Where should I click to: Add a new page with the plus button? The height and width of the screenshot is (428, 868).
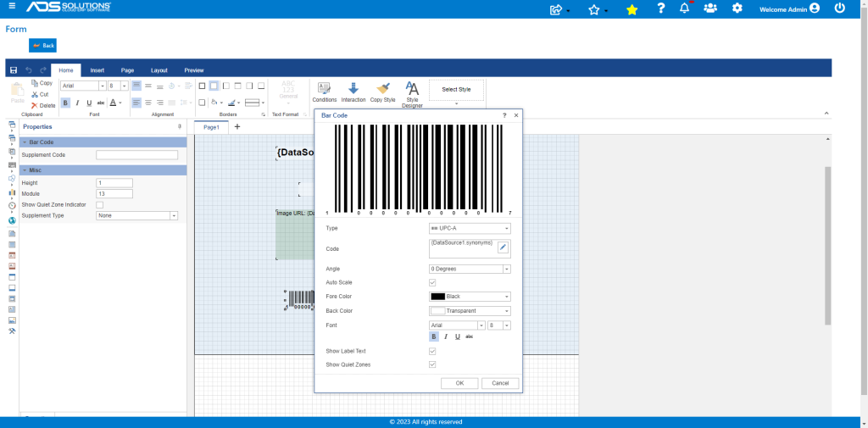tap(237, 127)
